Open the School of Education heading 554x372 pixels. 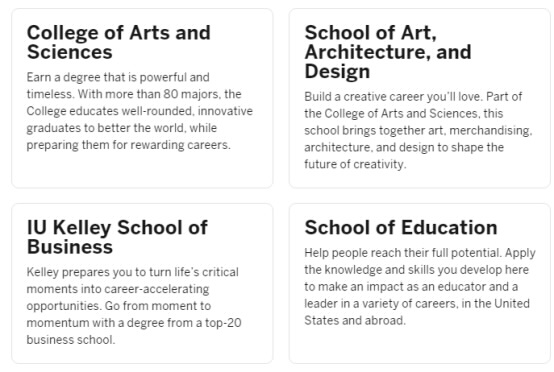tap(401, 227)
